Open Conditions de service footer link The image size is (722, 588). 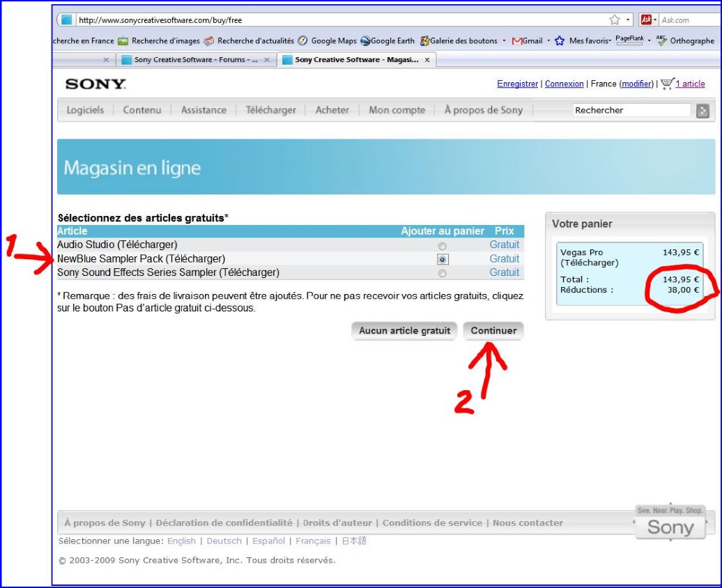point(432,523)
